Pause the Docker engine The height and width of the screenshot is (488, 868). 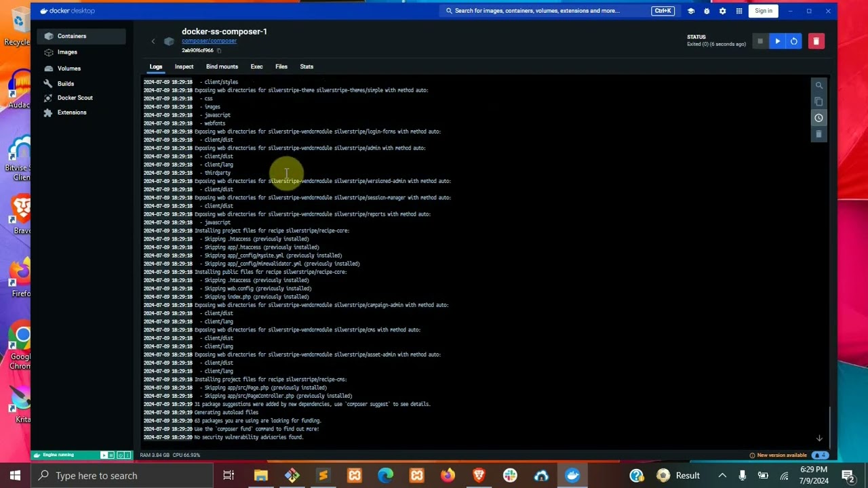pyautogui.click(x=111, y=455)
